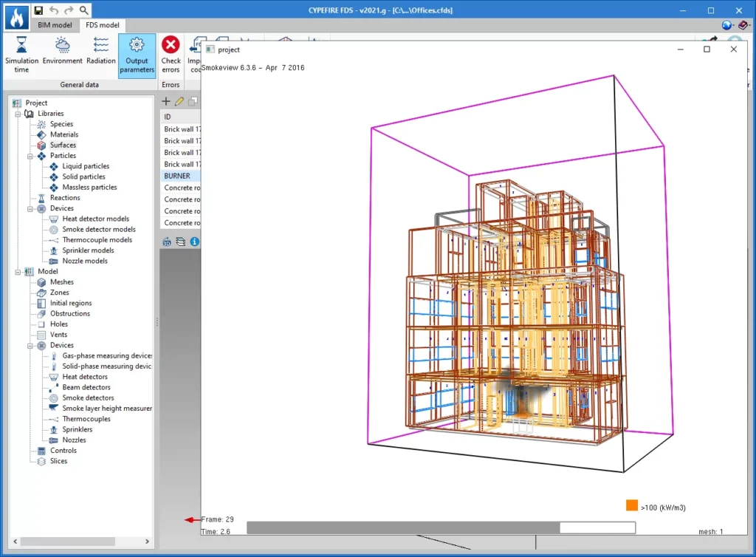Screen dimensions: 756x557
Task: Click the tree panel horizontal scrollbar
Action: tap(67, 541)
